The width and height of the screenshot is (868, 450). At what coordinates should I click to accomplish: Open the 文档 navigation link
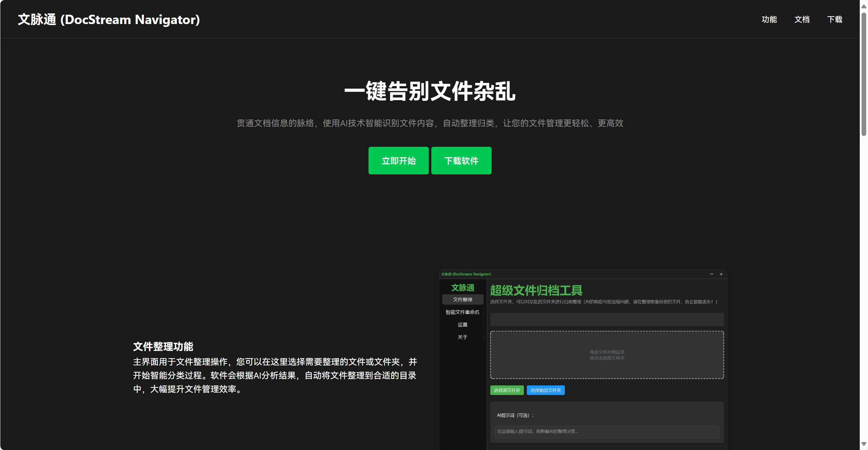[x=802, y=19]
